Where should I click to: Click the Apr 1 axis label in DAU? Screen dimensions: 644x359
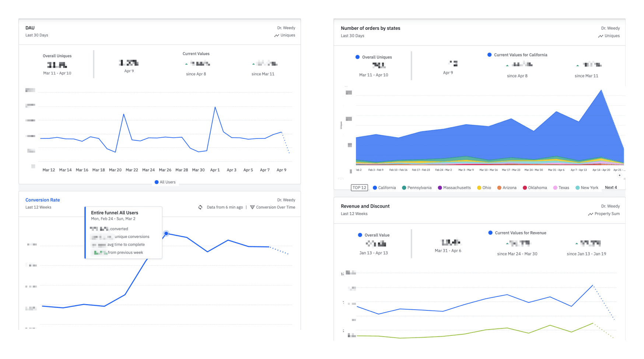[215, 170]
